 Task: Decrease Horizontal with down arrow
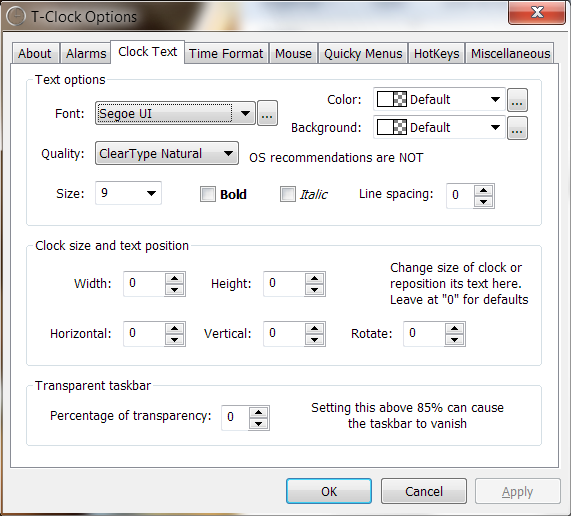point(175,340)
